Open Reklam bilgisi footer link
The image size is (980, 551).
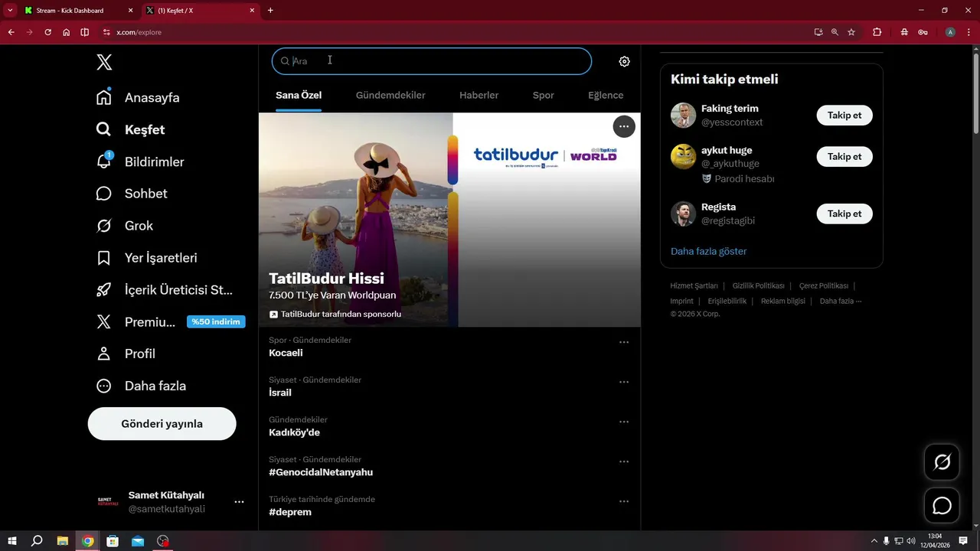783,301
